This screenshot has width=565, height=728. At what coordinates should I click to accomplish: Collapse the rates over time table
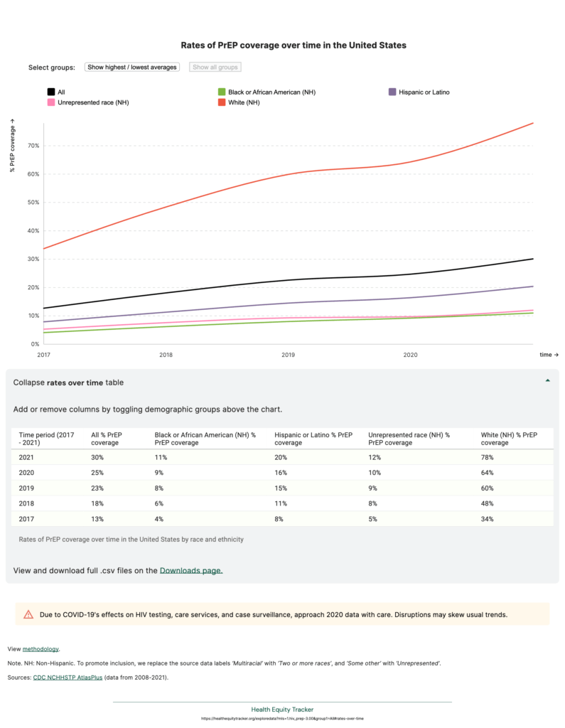tap(67, 382)
